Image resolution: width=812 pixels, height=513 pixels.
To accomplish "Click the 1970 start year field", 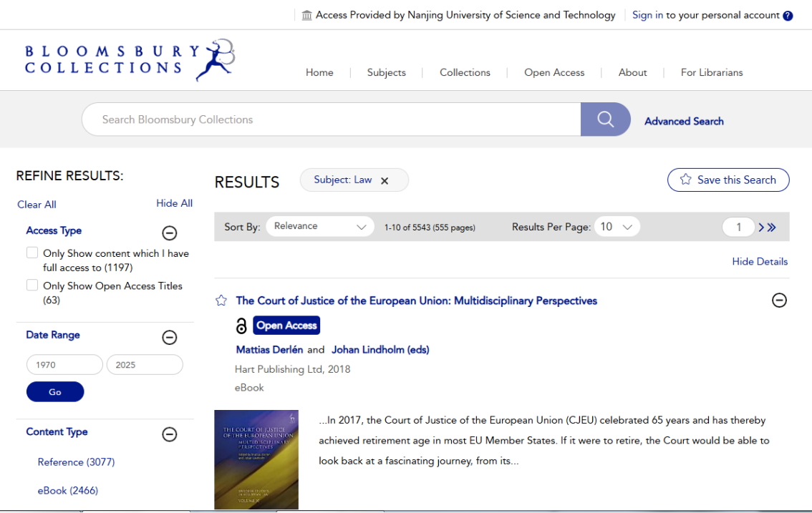I will click(x=64, y=364).
